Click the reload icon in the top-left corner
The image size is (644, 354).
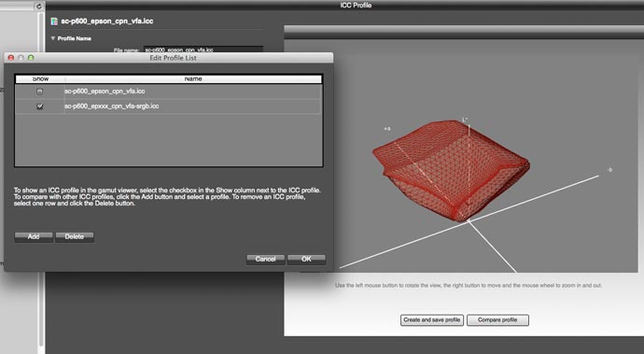tap(38, 6)
